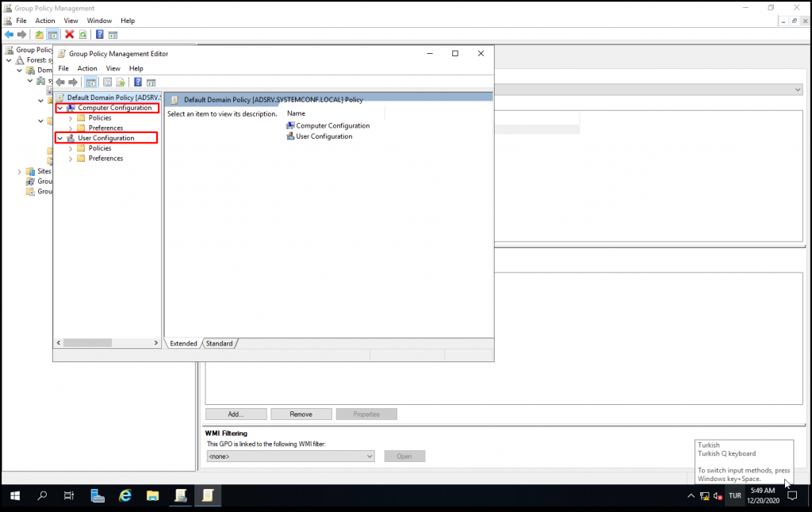Open the Action menu in the editor
Image resolution: width=812 pixels, height=512 pixels.
point(87,68)
